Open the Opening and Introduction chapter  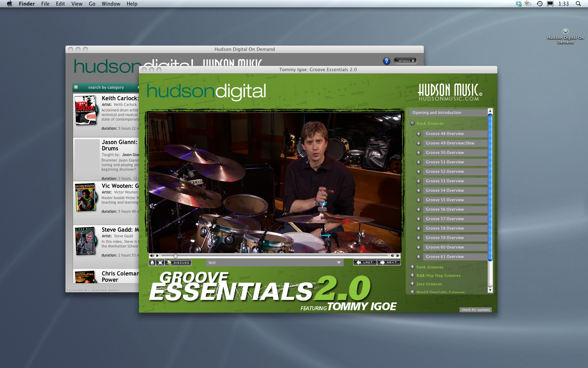point(448,113)
